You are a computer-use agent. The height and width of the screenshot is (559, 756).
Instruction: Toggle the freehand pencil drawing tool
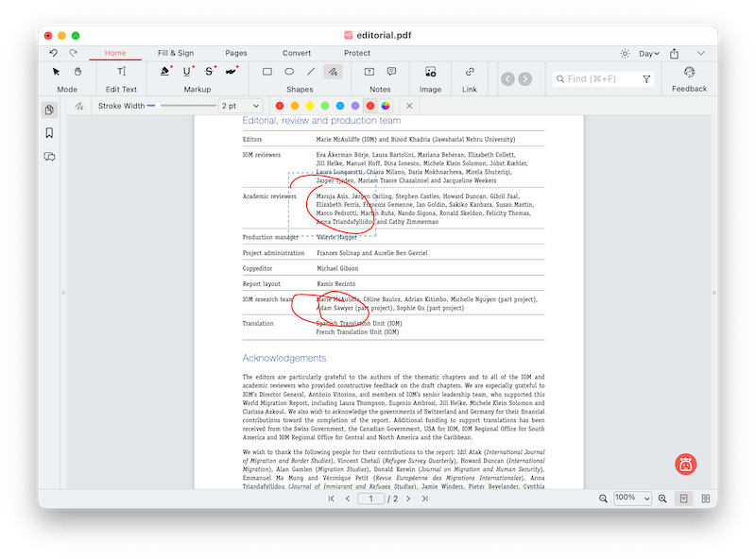333,72
